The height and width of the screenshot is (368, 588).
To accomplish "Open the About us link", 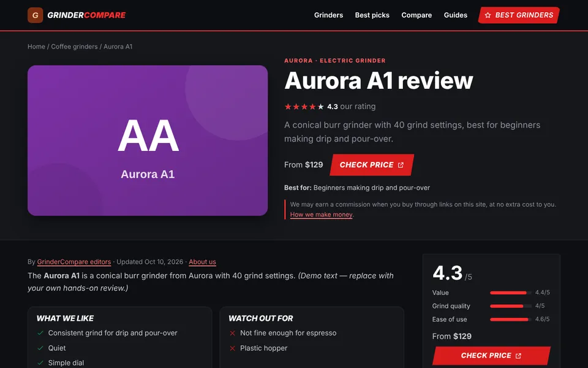I will (x=202, y=262).
